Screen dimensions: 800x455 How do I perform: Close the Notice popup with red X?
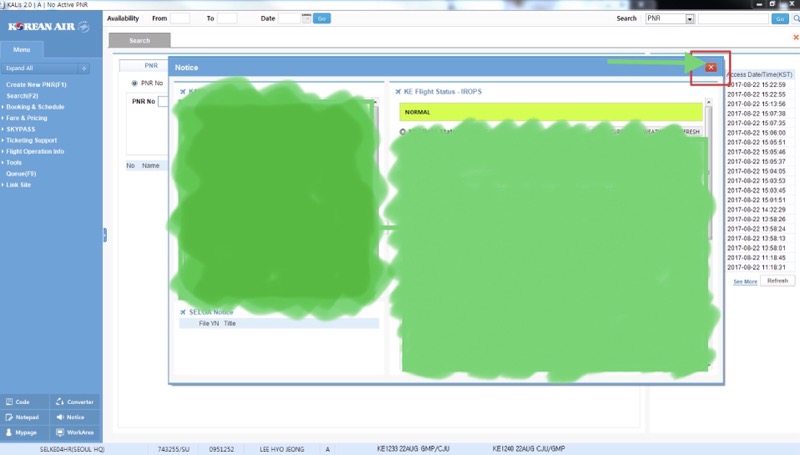tap(711, 67)
